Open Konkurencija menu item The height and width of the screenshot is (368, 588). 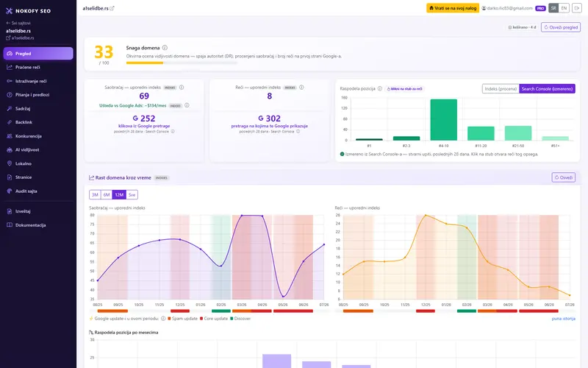[x=38, y=136]
